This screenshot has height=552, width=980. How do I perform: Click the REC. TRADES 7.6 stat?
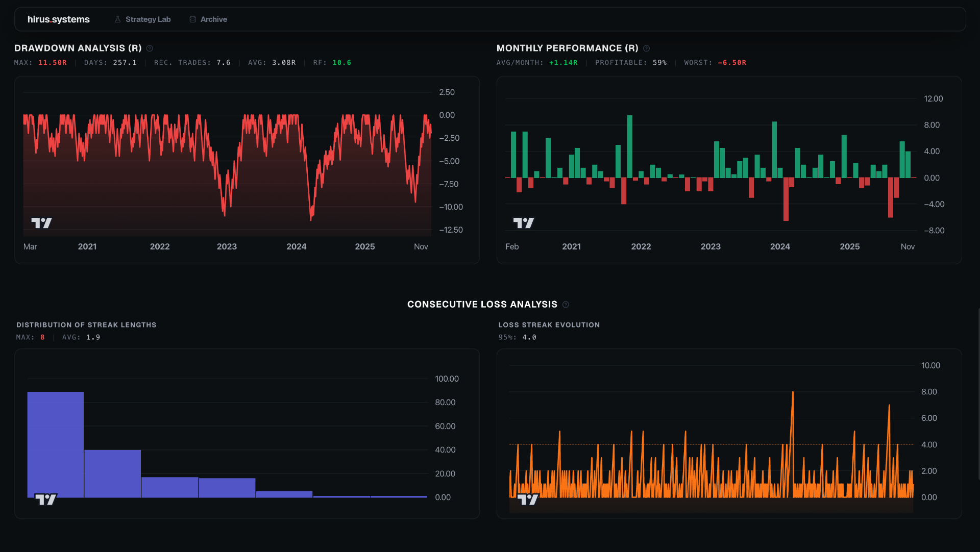192,63
